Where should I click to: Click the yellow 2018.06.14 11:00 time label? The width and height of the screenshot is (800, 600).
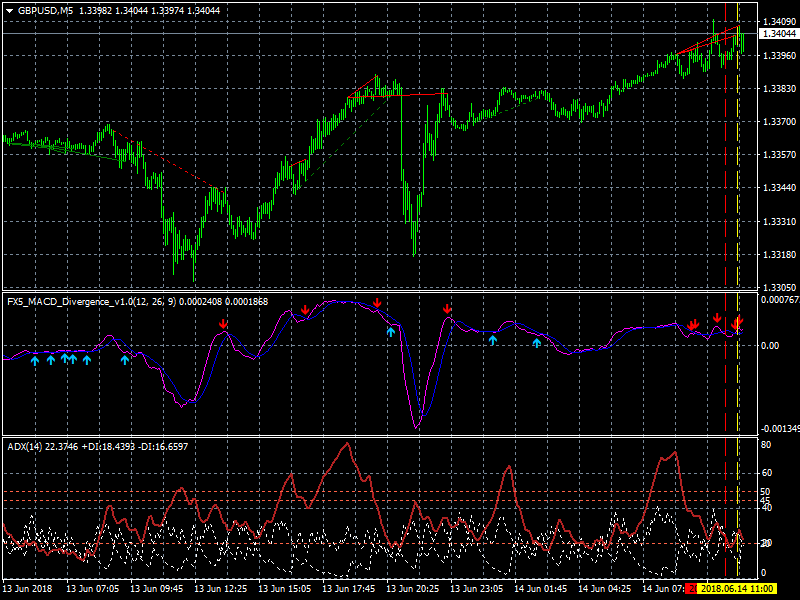[x=737, y=588]
